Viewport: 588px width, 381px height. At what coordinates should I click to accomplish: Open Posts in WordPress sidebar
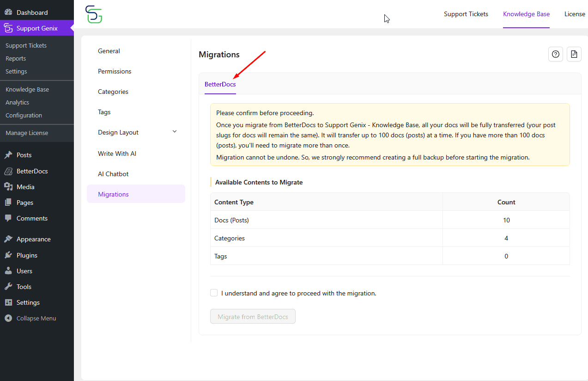coord(24,155)
